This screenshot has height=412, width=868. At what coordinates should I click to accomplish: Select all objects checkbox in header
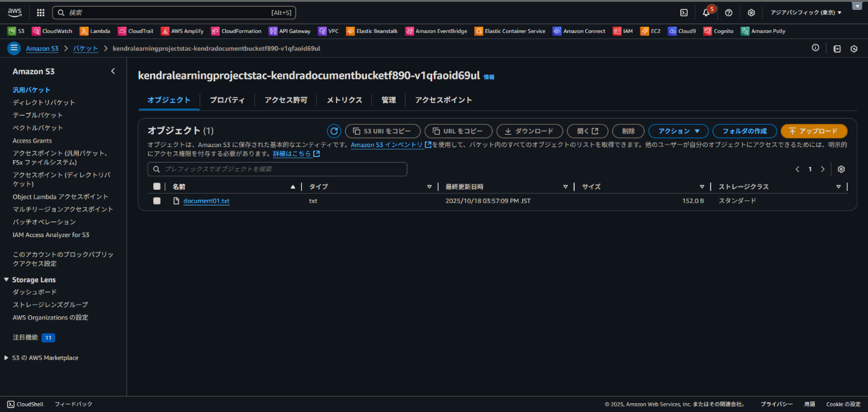point(157,186)
